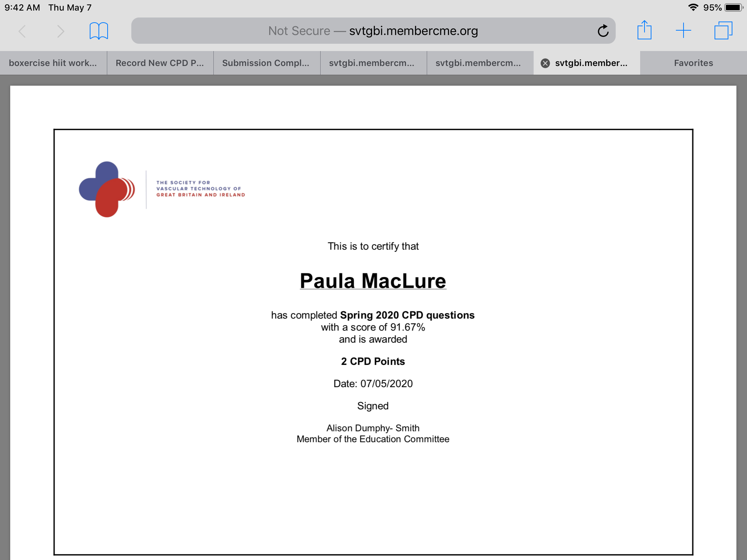This screenshot has width=747, height=560.
Task: Tap the Paula MacLure name heading
Action: [373, 281]
